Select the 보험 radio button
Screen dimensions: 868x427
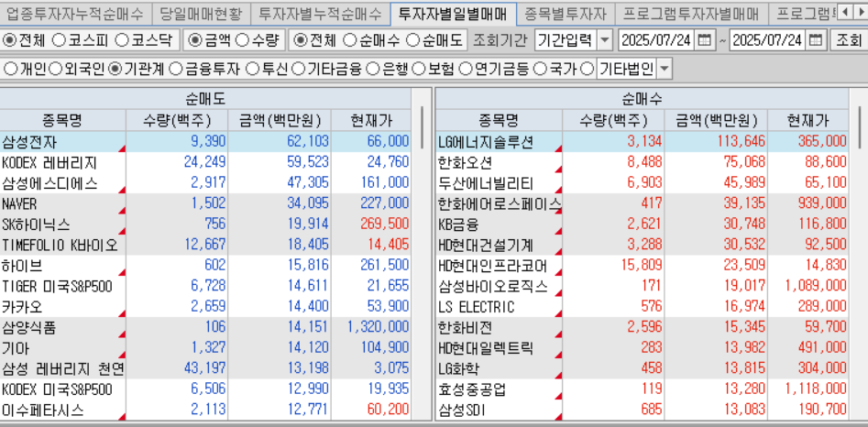point(418,69)
